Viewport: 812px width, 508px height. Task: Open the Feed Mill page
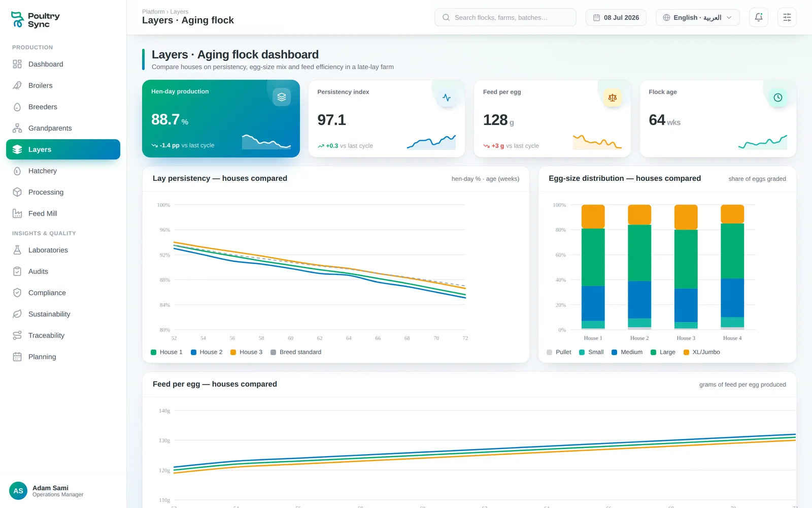[x=63, y=213]
